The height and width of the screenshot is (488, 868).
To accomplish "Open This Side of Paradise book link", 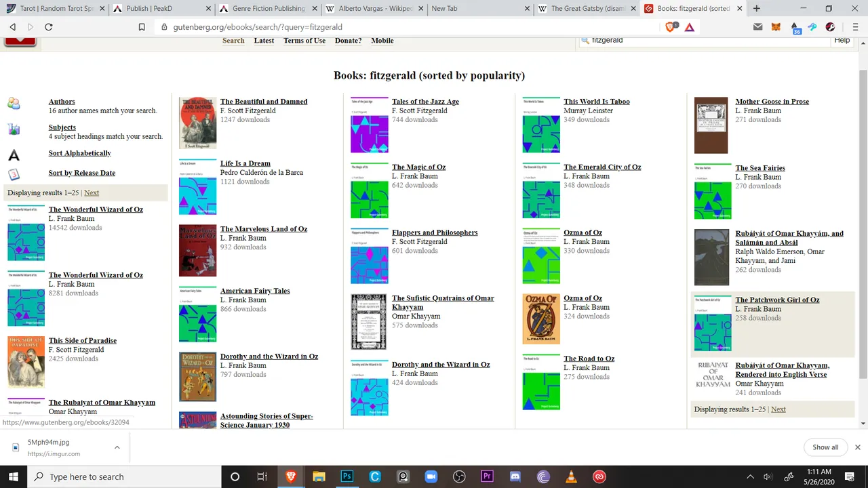I will 83,341.
